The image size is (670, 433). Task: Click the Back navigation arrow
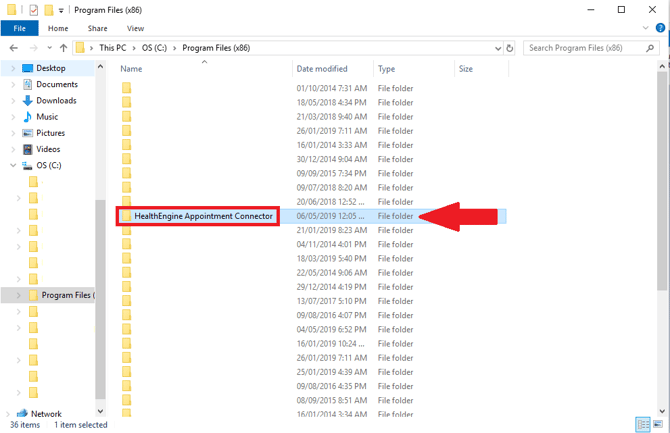tap(13, 48)
